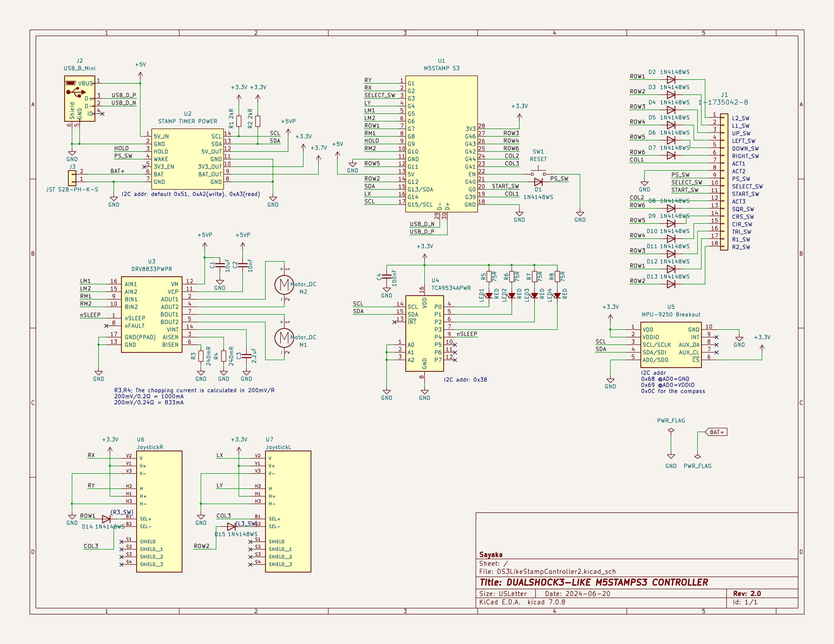Screen dimensions: 834x644
Task: Select the M5STAMP S3 module body U1
Action: click(x=442, y=144)
